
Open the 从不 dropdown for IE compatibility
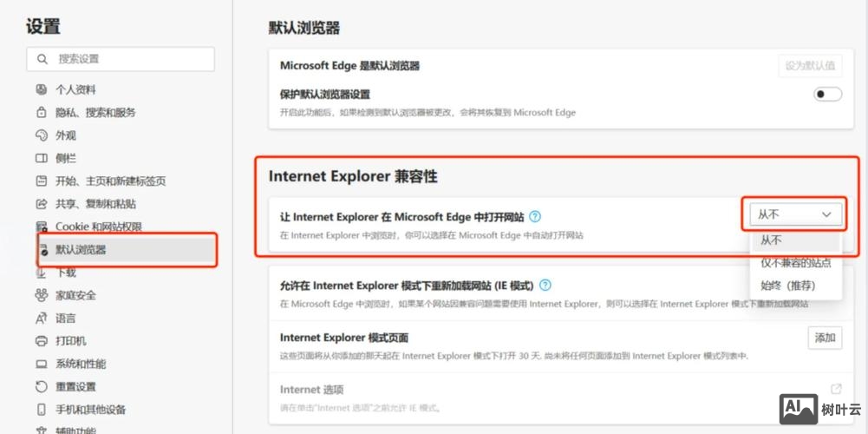(x=795, y=214)
